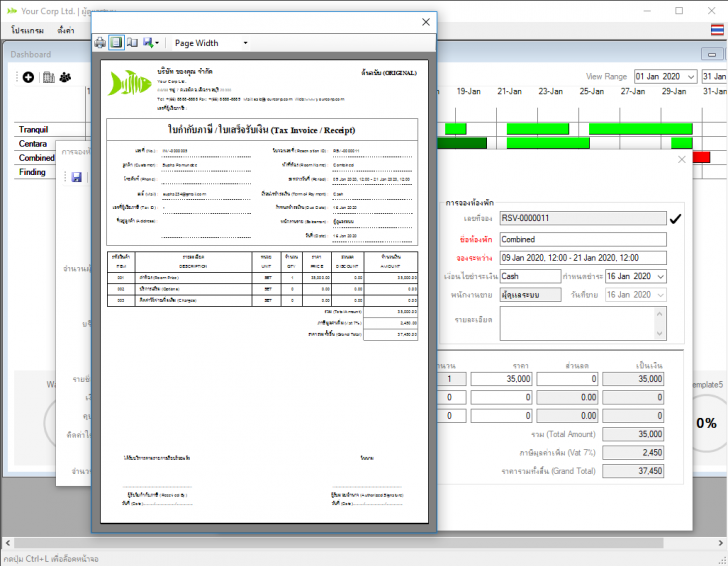Click the Thai flag language icon

point(716,31)
